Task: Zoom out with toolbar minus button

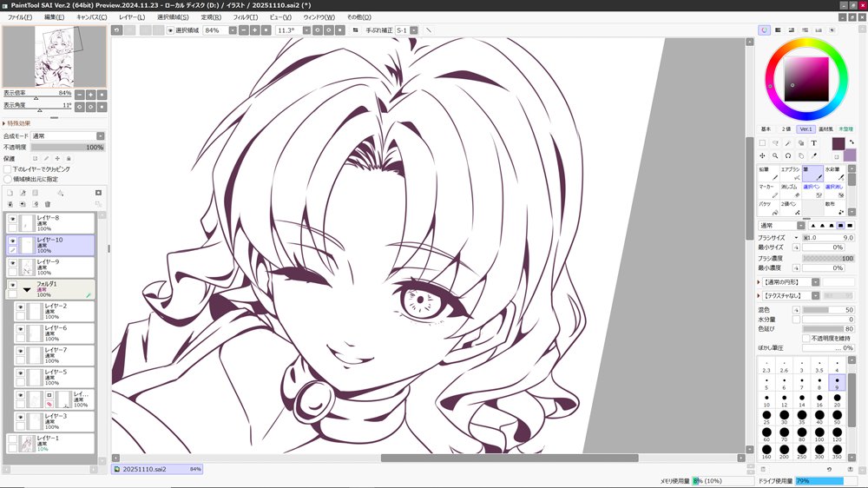Action: click(x=244, y=30)
